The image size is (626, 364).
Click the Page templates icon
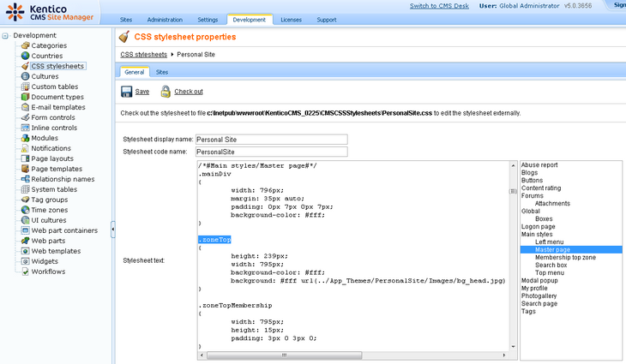(25, 169)
